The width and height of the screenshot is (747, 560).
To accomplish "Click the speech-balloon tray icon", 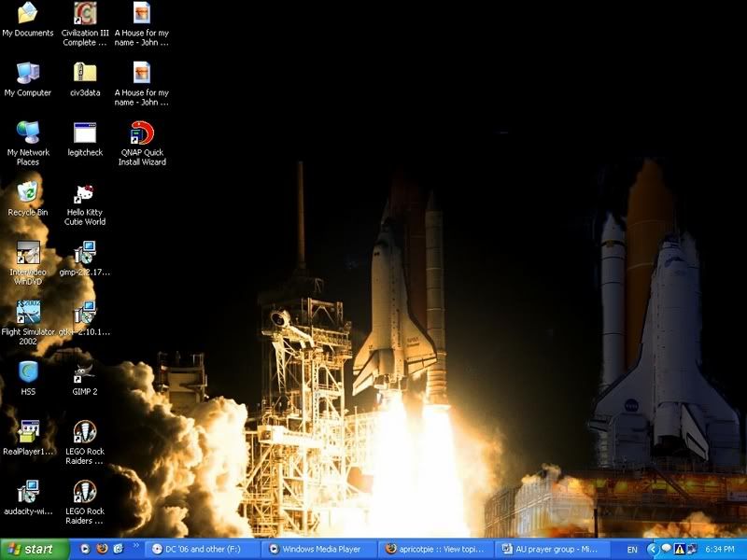I will pyautogui.click(x=667, y=548).
